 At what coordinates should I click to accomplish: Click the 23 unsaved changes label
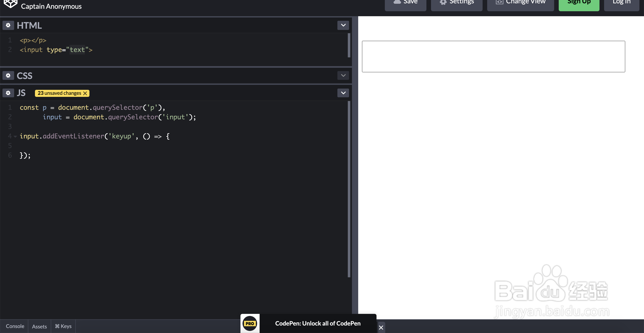coord(59,93)
